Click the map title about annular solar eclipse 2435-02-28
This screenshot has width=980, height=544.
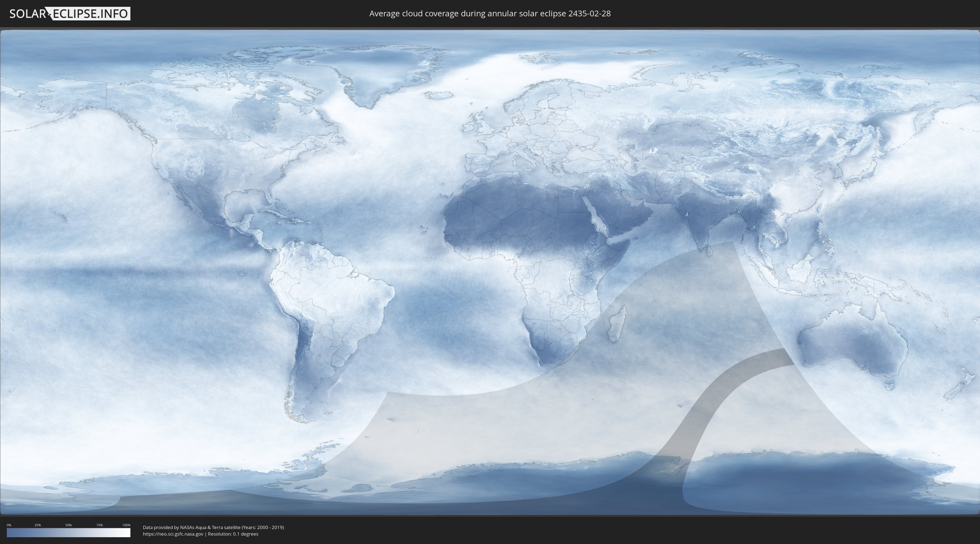tap(490, 14)
